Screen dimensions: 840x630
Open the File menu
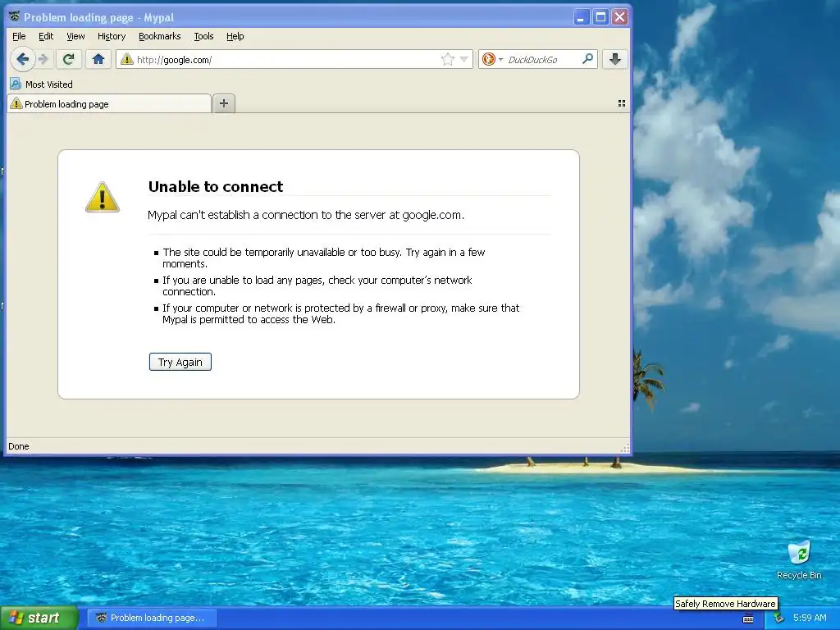coord(19,36)
